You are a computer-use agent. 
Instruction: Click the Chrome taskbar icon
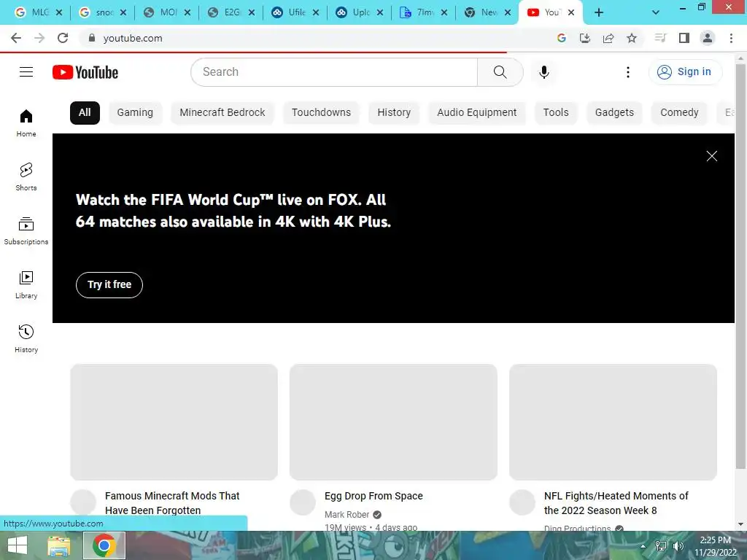tap(104, 545)
